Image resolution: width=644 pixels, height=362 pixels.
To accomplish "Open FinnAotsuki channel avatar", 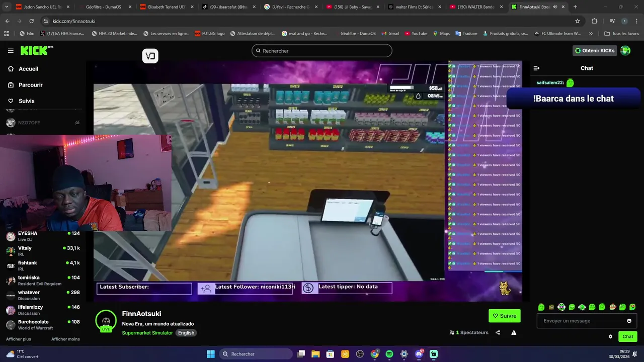I will pyautogui.click(x=106, y=321).
